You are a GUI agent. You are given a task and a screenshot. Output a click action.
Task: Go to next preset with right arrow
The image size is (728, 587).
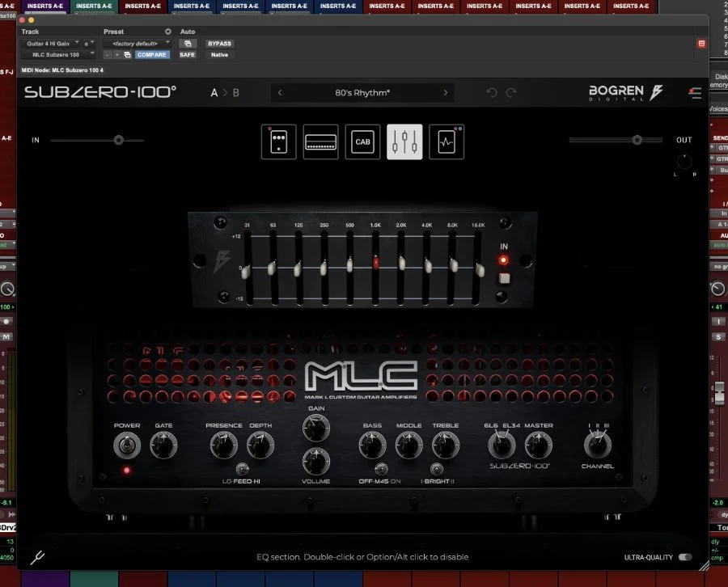(446, 93)
